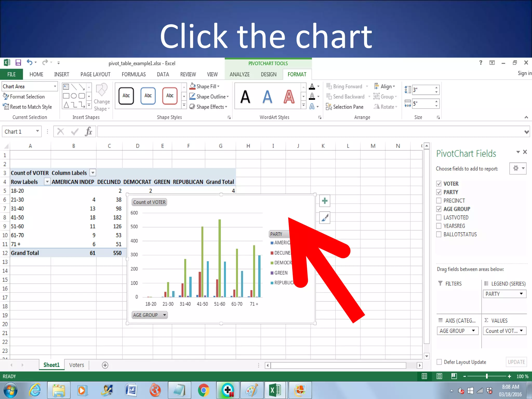532x399 pixels.
Task: Uncheck the PARTY field checkbox
Action: [x=439, y=192]
